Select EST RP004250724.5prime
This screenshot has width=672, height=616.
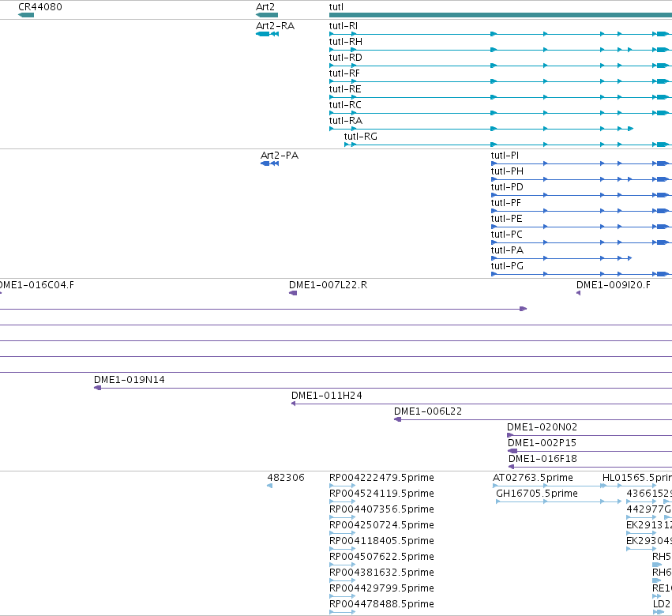(381, 525)
